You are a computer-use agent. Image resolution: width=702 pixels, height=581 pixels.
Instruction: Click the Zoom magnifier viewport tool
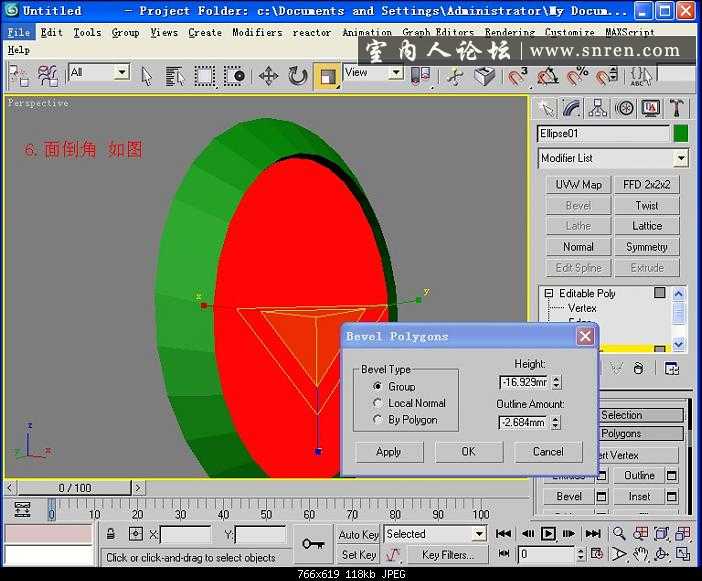click(620, 534)
